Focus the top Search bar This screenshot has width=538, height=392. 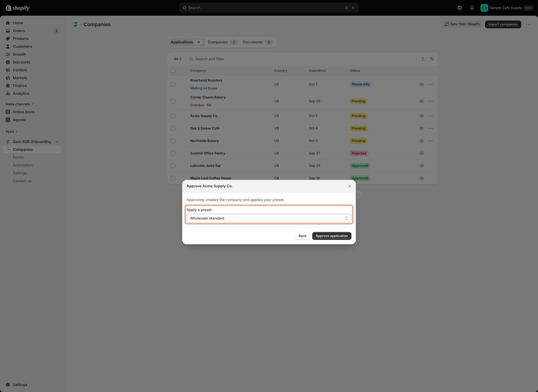[269, 8]
